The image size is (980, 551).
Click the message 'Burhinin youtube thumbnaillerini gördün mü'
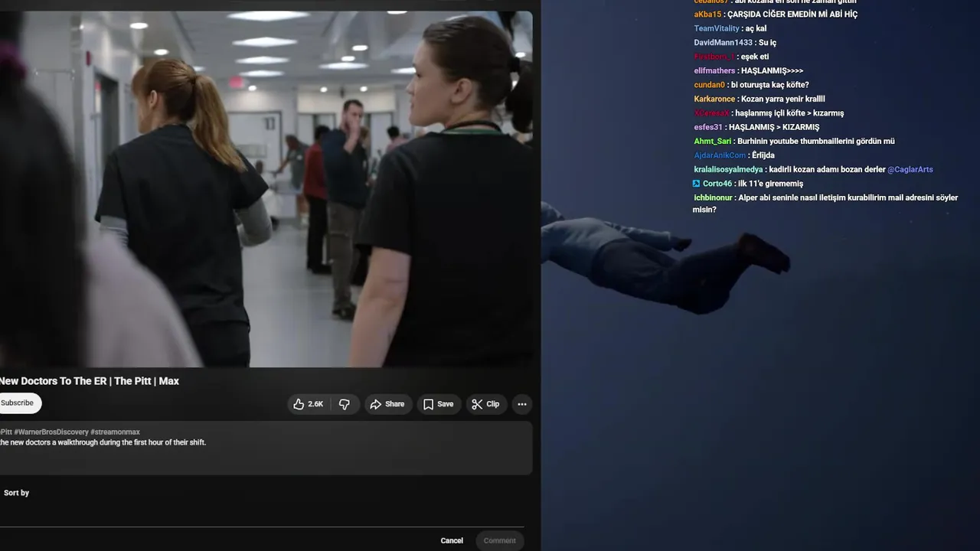(816, 141)
